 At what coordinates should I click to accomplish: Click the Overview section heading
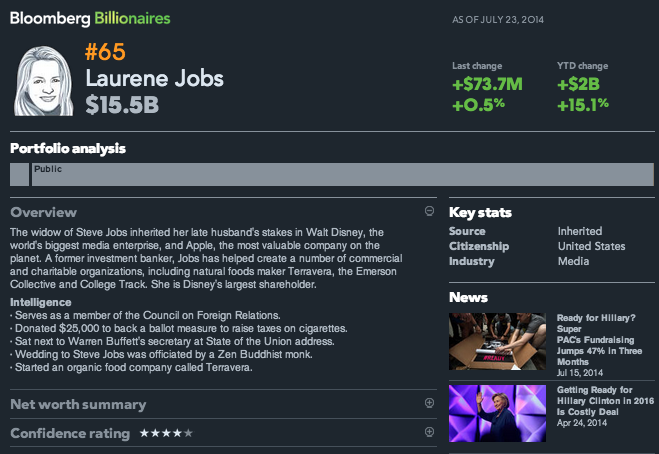(43, 212)
